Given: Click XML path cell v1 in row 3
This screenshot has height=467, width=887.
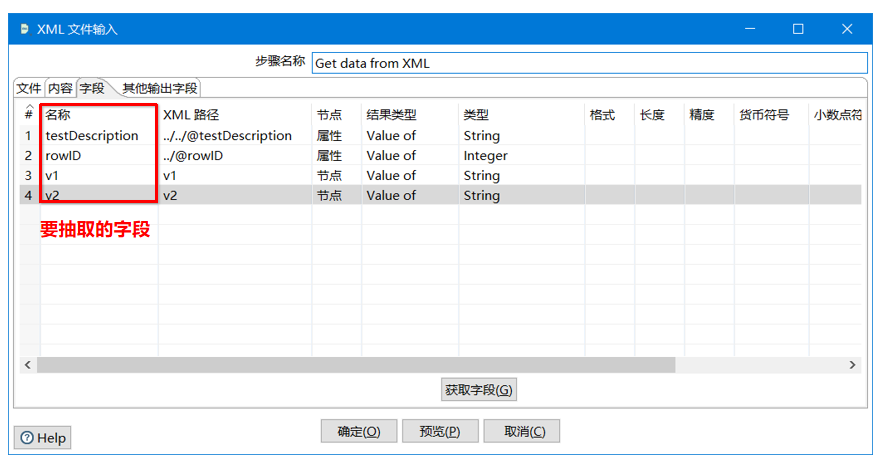Looking at the screenshot, I should click(235, 176).
